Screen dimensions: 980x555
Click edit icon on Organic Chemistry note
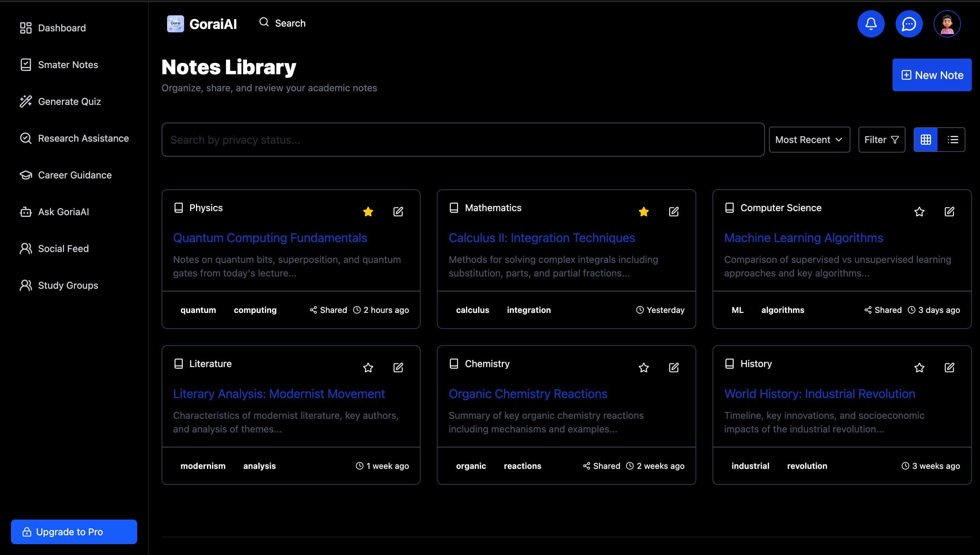pyautogui.click(x=673, y=367)
